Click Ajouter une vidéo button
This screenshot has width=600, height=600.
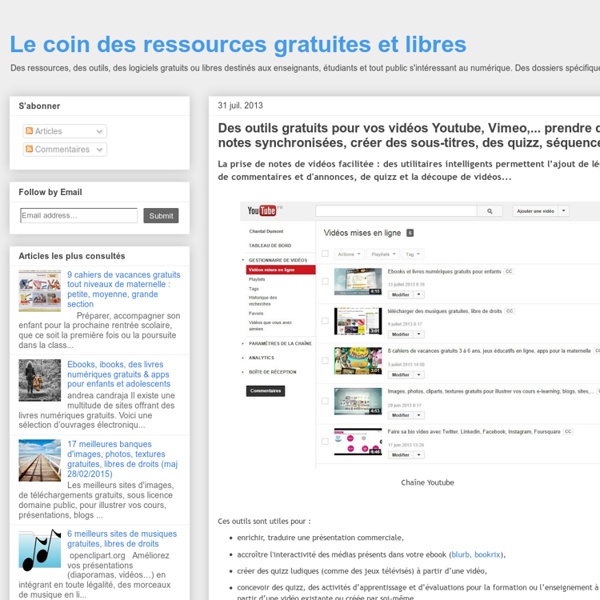point(535,211)
